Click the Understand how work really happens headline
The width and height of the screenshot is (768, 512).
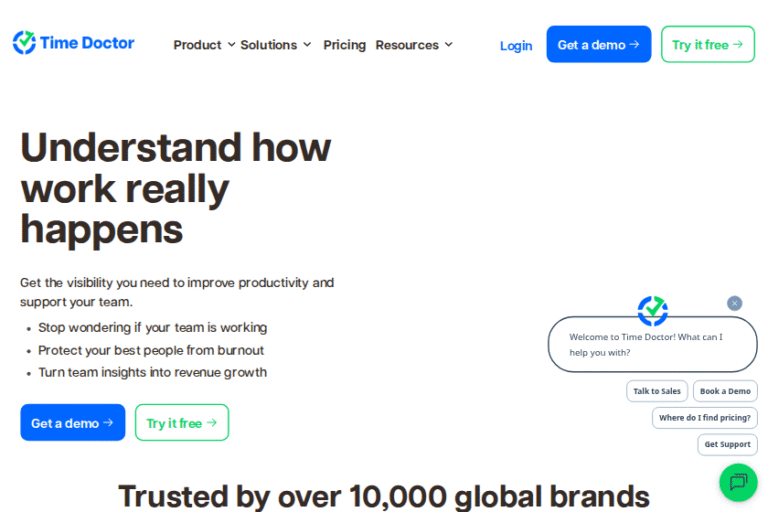pos(175,188)
